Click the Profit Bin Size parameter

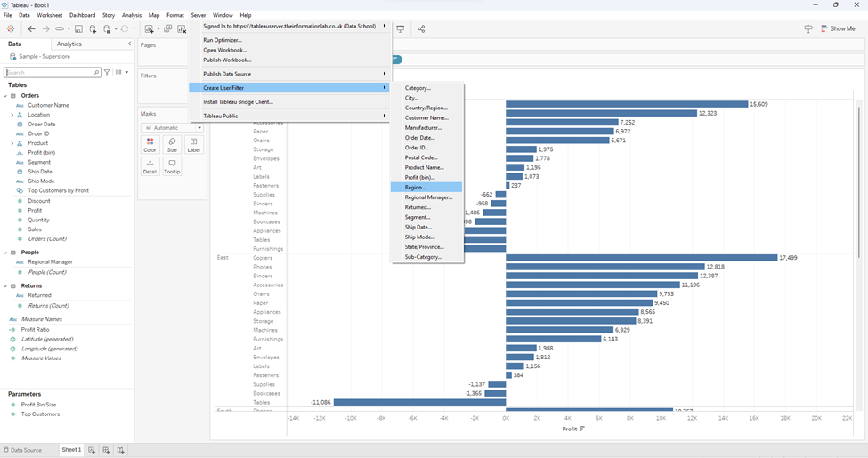point(39,405)
